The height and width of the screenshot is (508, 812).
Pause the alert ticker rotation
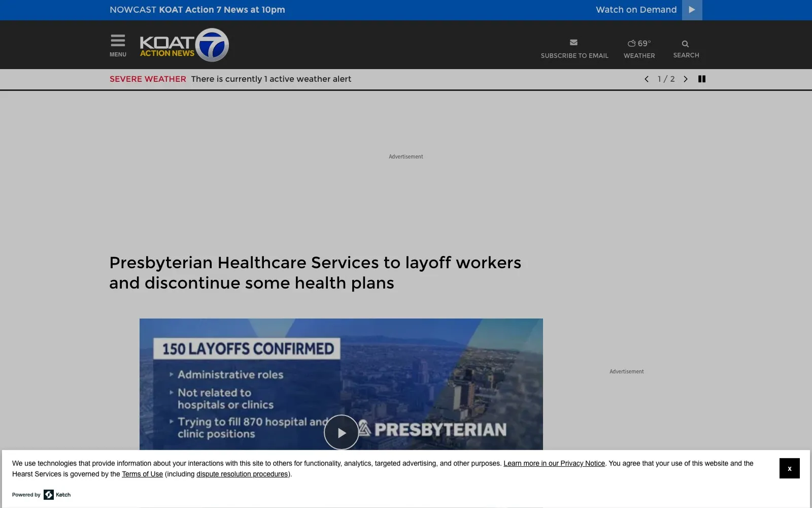[x=702, y=79]
